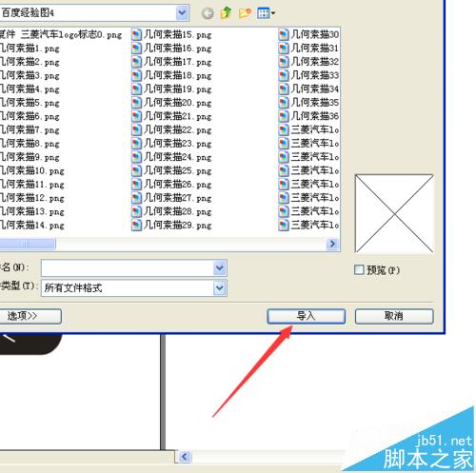Open the 所有文件格式 file type dropdown
The width and height of the screenshot is (476, 473).
tap(220, 288)
